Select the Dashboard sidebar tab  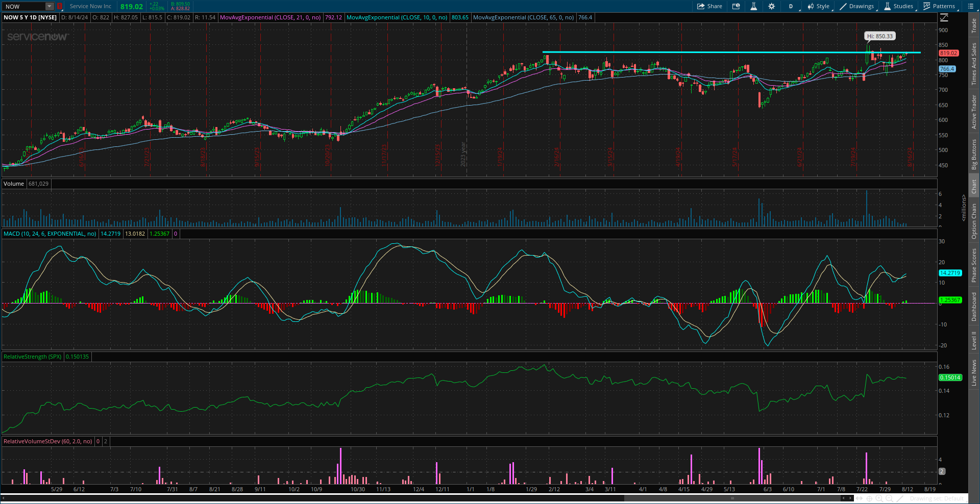974,307
